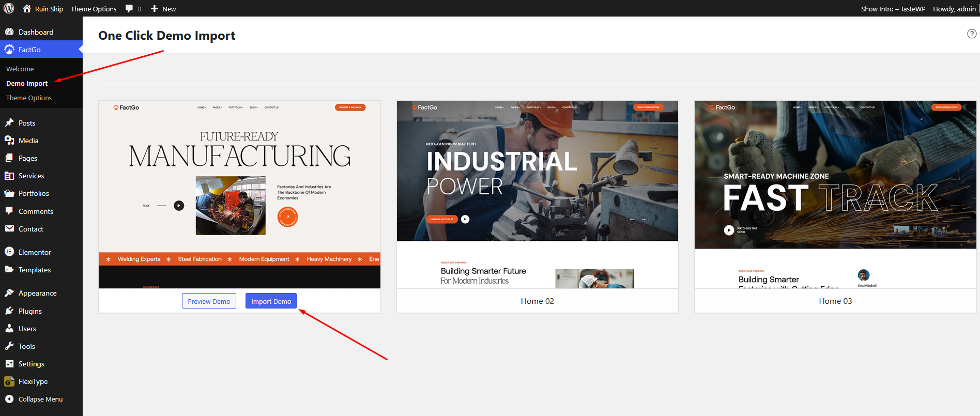Click the Home 02 demo title
980x416 pixels.
[x=538, y=301]
